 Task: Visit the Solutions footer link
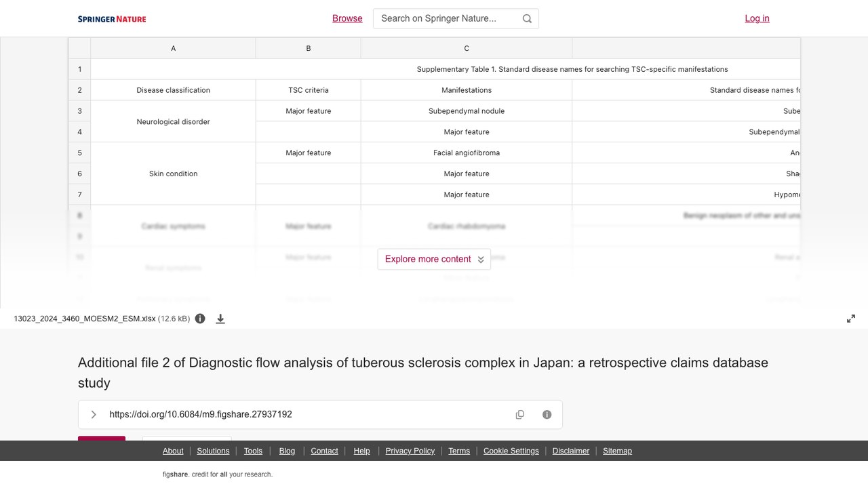[213, 451]
